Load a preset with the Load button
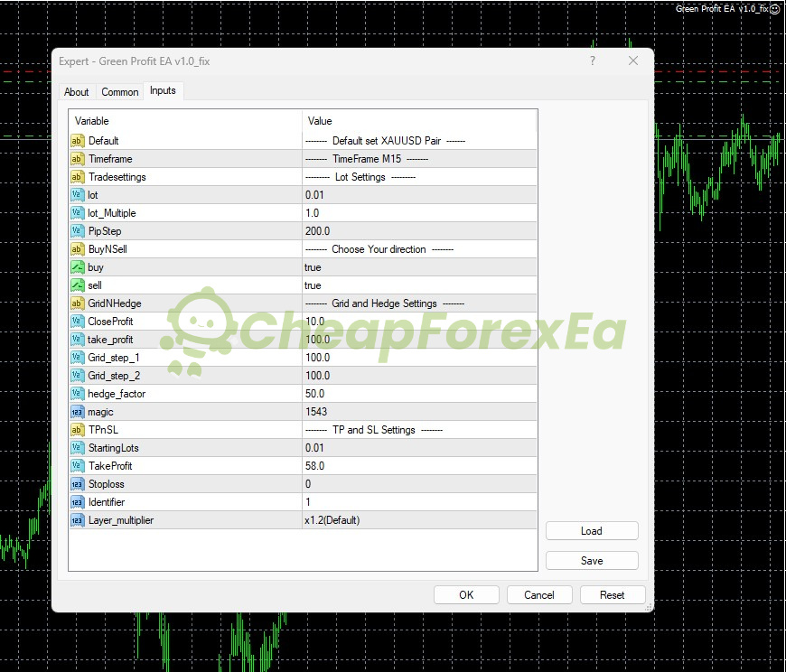The width and height of the screenshot is (786, 672). [592, 531]
